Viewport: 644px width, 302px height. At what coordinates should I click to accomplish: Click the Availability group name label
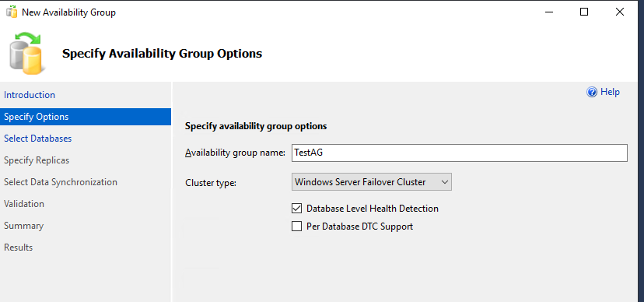coord(235,153)
